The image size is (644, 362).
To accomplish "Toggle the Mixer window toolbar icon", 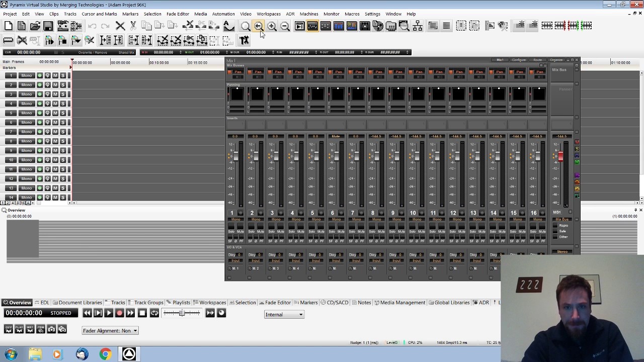I will pyautogui.click(x=312, y=26).
